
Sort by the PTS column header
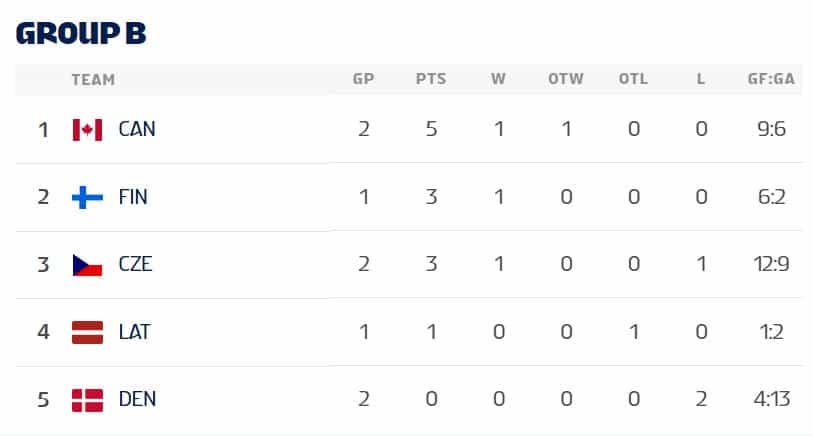[x=431, y=80]
